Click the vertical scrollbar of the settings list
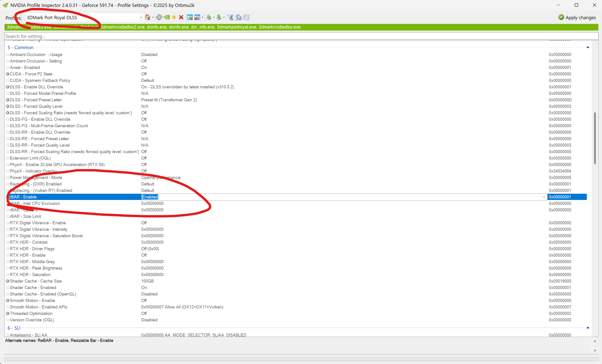The image size is (602, 364). 595,138
